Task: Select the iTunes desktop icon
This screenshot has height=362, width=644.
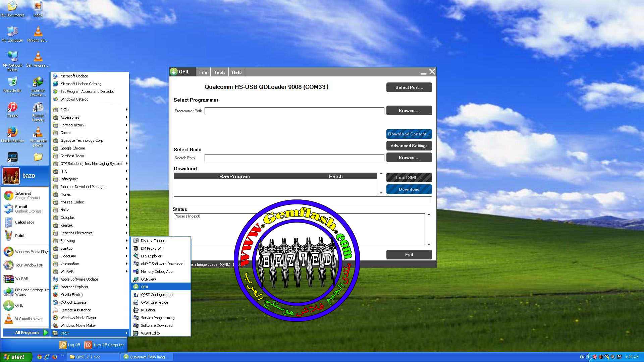Action: point(12,110)
